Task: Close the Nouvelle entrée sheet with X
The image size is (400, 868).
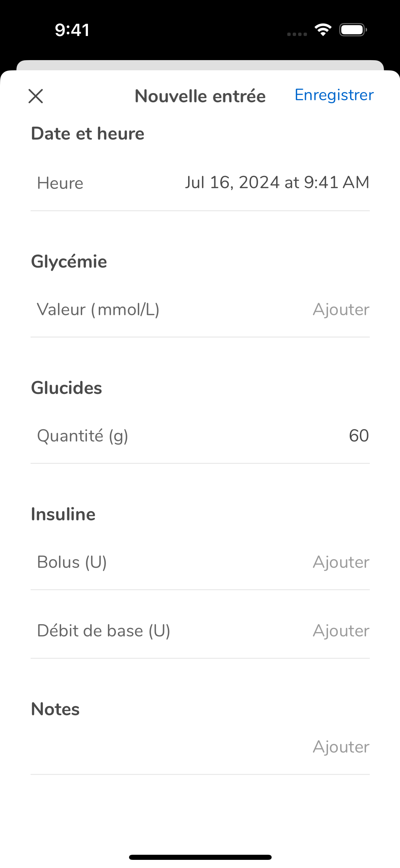Action: coord(36,96)
